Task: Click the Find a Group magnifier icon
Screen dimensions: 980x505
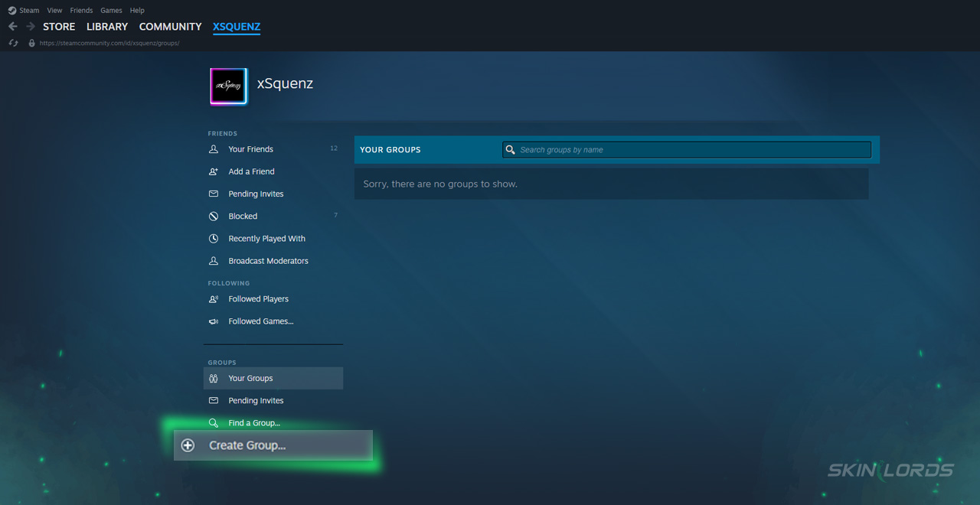Action: (x=214, y=423)
